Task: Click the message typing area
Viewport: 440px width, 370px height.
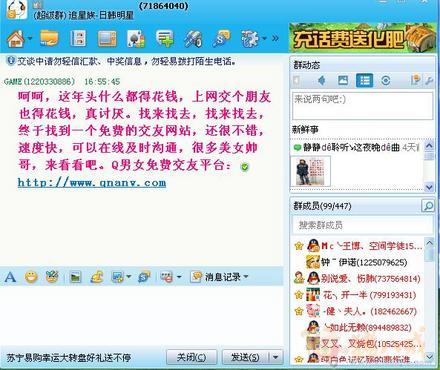Action: [x=142, y=315]
